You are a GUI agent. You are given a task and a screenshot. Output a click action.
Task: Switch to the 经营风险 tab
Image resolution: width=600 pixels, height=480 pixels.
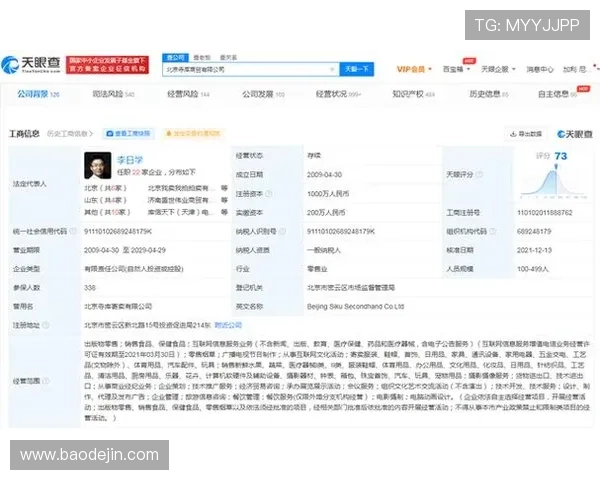188,94
